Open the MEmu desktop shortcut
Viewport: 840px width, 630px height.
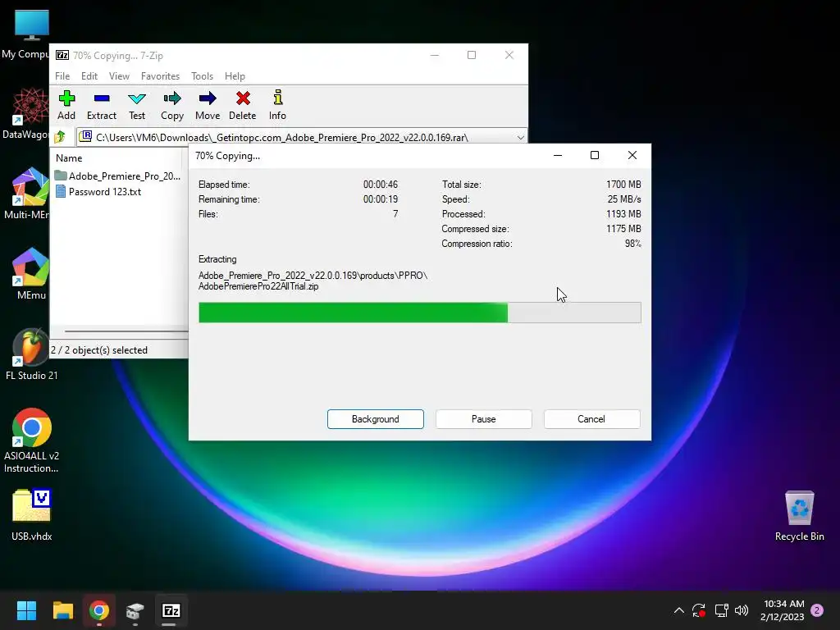pos(31,274)
